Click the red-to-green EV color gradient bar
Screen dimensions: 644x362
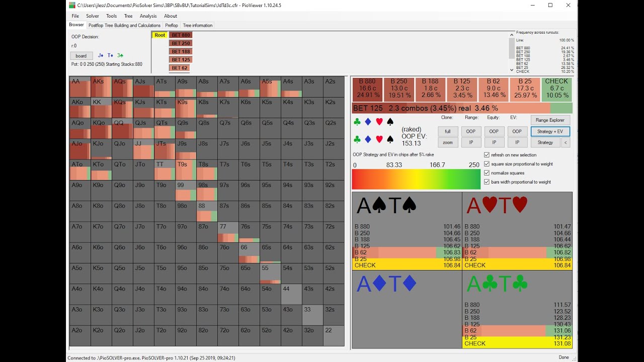(x=416, y=179)
